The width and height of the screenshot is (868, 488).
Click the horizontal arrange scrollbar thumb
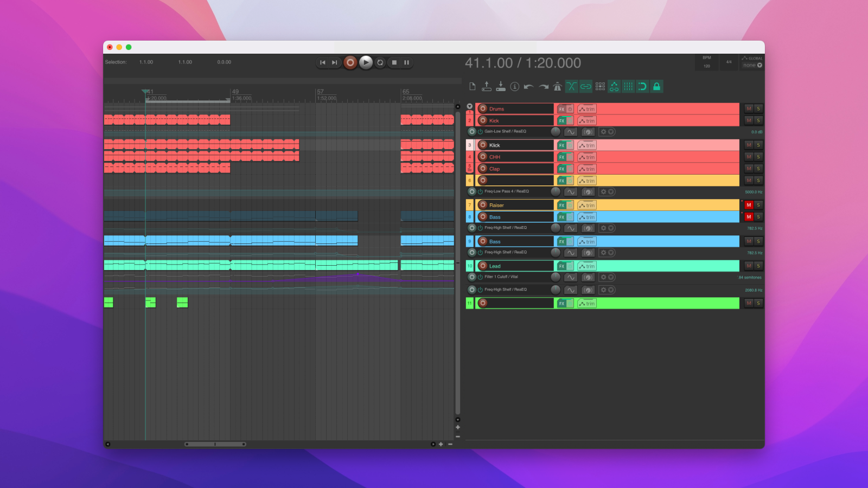215,444
